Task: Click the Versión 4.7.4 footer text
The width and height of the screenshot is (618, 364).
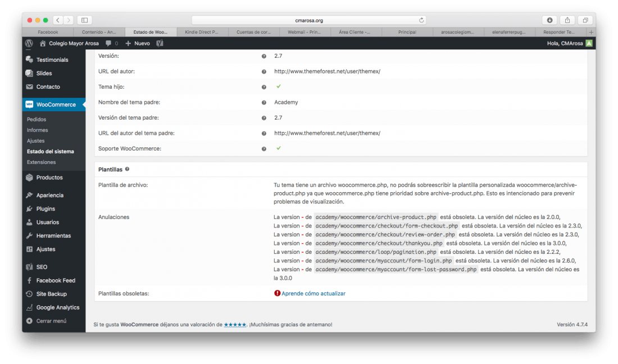Action: (572, 325)
